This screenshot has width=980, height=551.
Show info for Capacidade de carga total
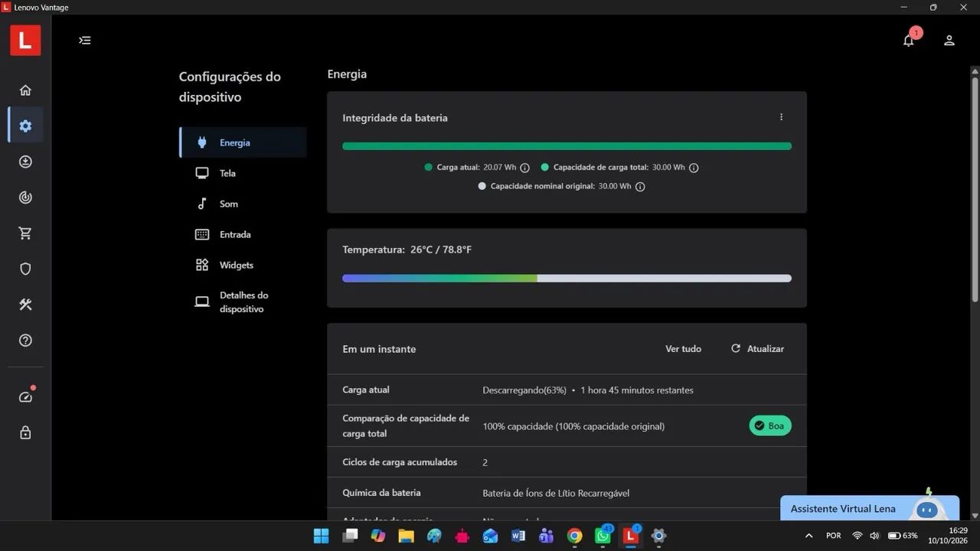click(694, 168)
